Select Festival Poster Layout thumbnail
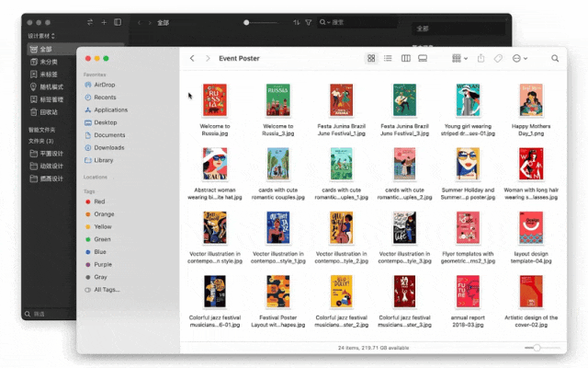This screenshot has width=588, height=368. [277, 292]
